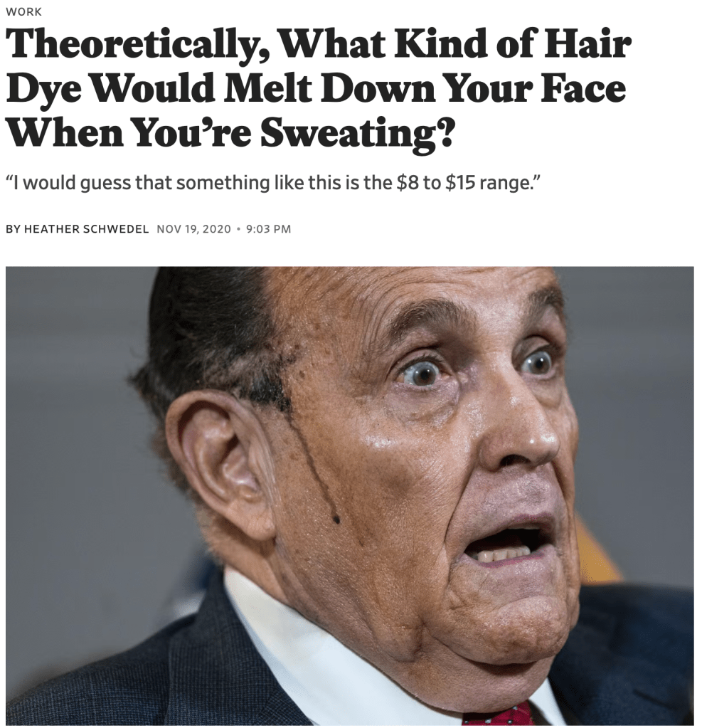Click the word "Sweating?" in the headline

pos(356,132)
